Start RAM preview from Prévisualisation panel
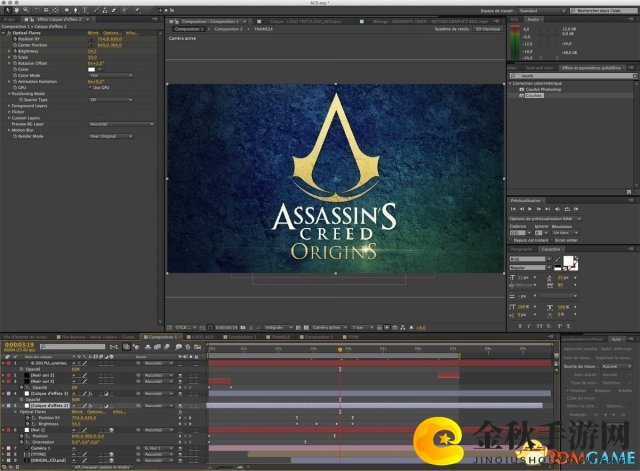The image size is (640, 471). tap(576, 209)
